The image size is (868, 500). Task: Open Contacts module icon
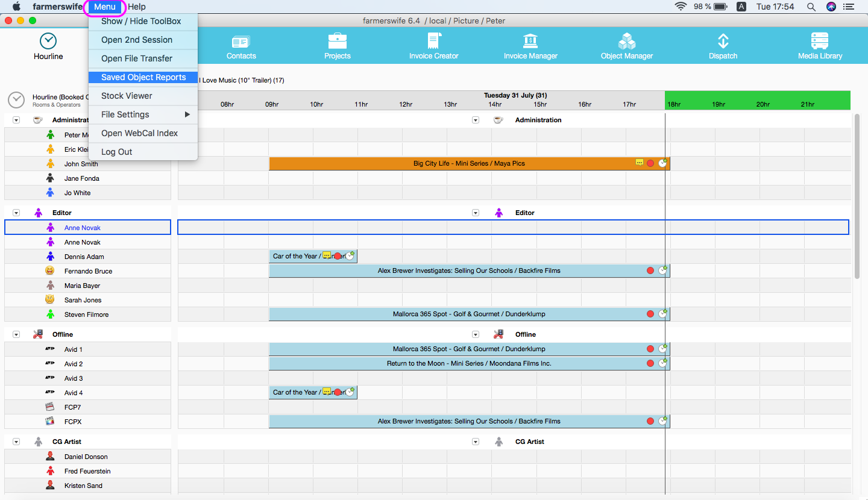click(241, 42)
